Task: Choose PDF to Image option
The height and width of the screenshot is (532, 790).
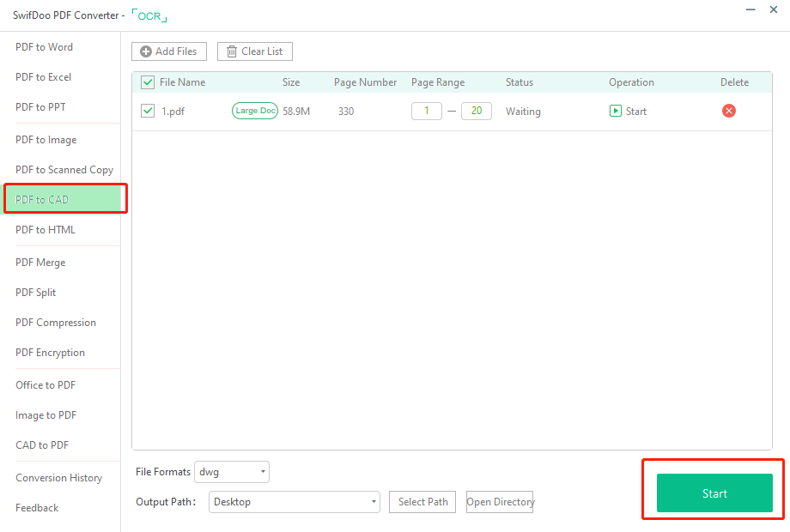Action: pyautogui.click(x=46, y=140)
